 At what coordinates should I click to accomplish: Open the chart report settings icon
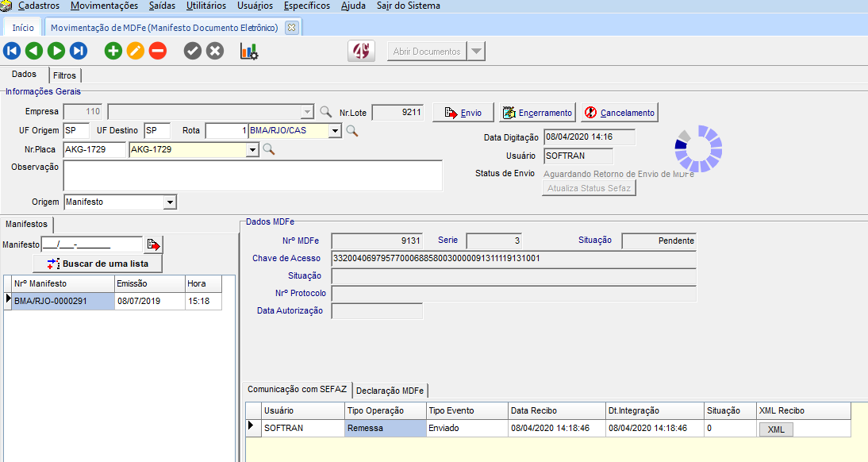pos(249,52)
